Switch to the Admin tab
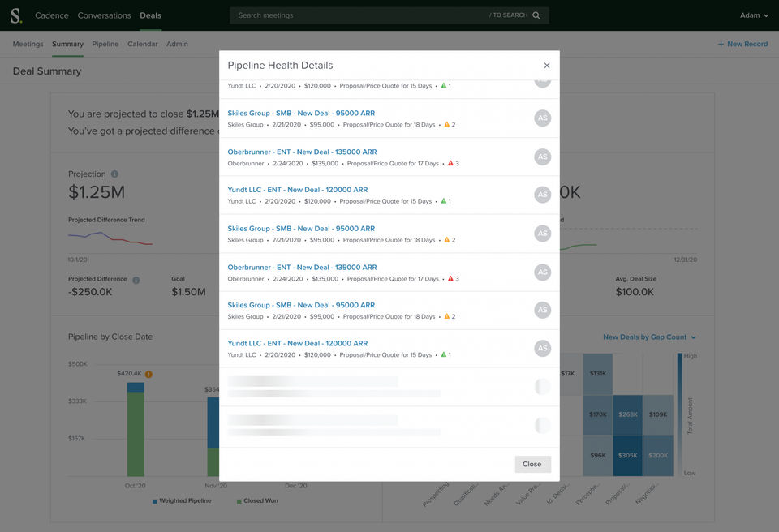Screen dimensions: 779x532 click(x=178, y=44)
